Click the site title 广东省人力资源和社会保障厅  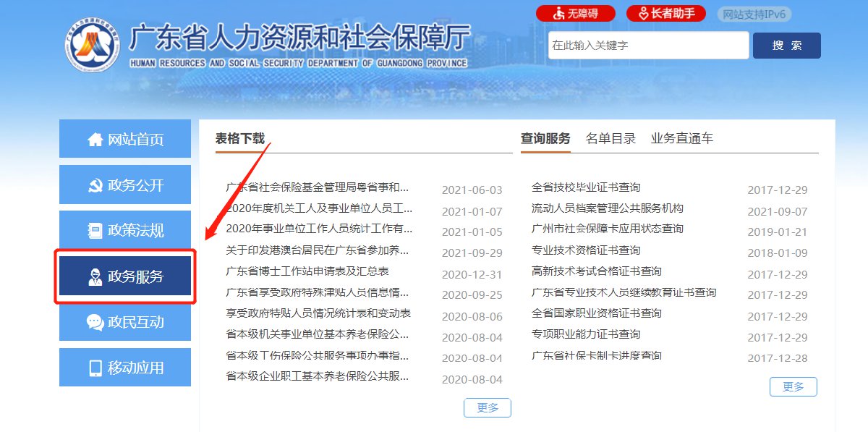[x=299, y=38]
